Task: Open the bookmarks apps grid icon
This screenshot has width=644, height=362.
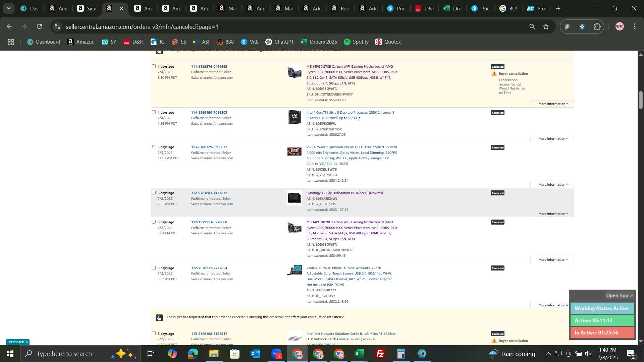Action: [x=11, y=42]
